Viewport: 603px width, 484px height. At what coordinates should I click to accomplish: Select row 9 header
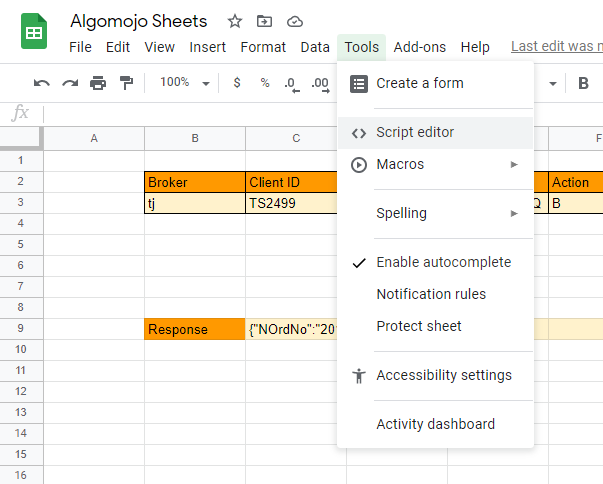pyautogui.click(x=21, y=329)
